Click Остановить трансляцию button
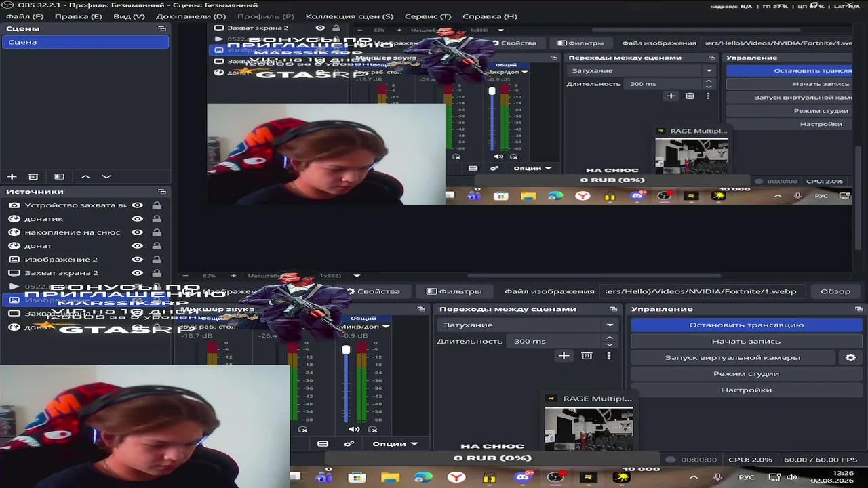 [x=747, y=325]
